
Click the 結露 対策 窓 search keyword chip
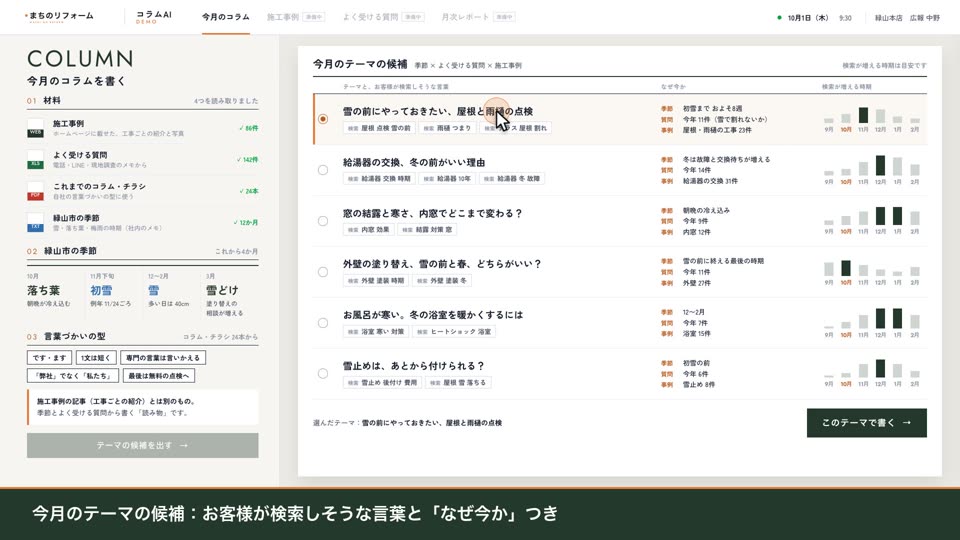pyautogui.click(x=427, y=230)
